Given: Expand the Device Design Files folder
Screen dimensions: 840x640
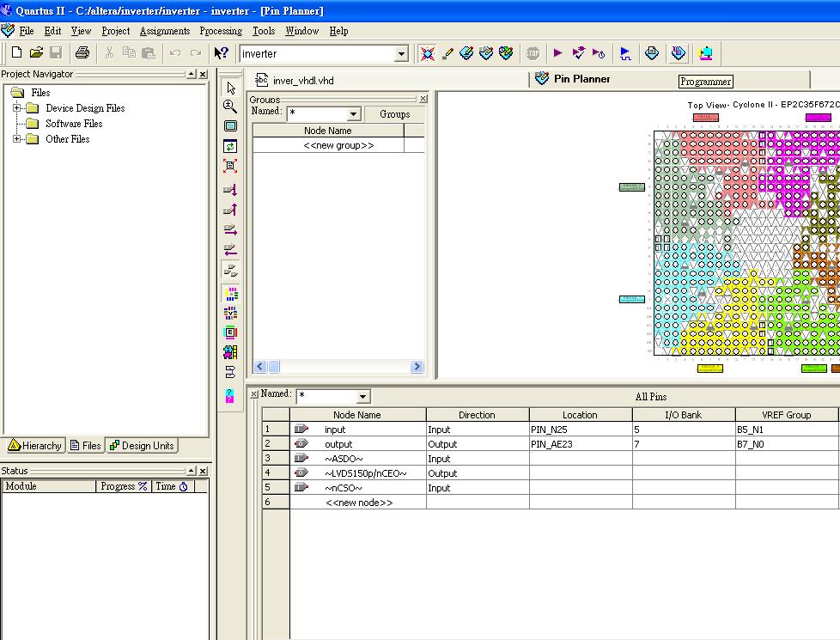Looking at the screenshot, I should coord(17,108).
